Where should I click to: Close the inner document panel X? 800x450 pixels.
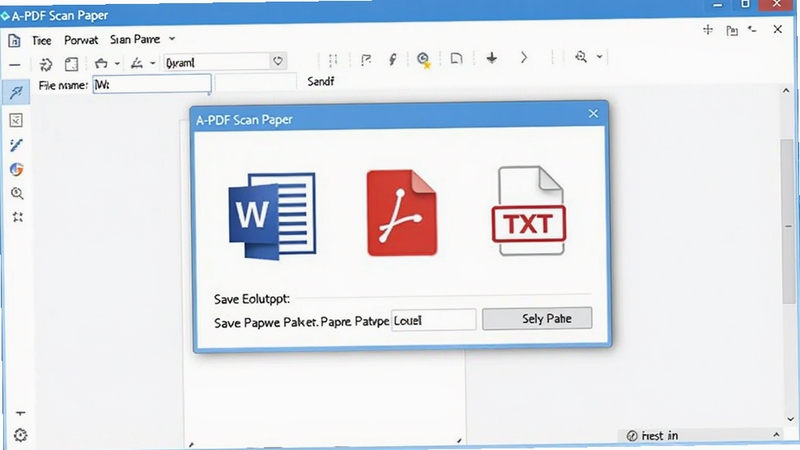778,29
